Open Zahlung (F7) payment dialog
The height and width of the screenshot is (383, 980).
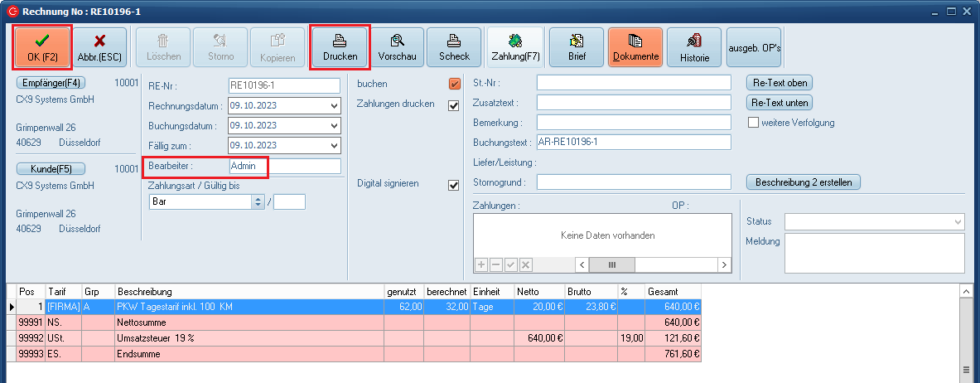point(515,46)
